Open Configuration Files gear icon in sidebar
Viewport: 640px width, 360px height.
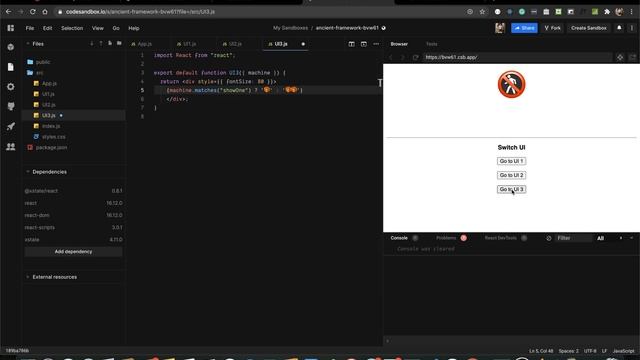tap(11, 87)
